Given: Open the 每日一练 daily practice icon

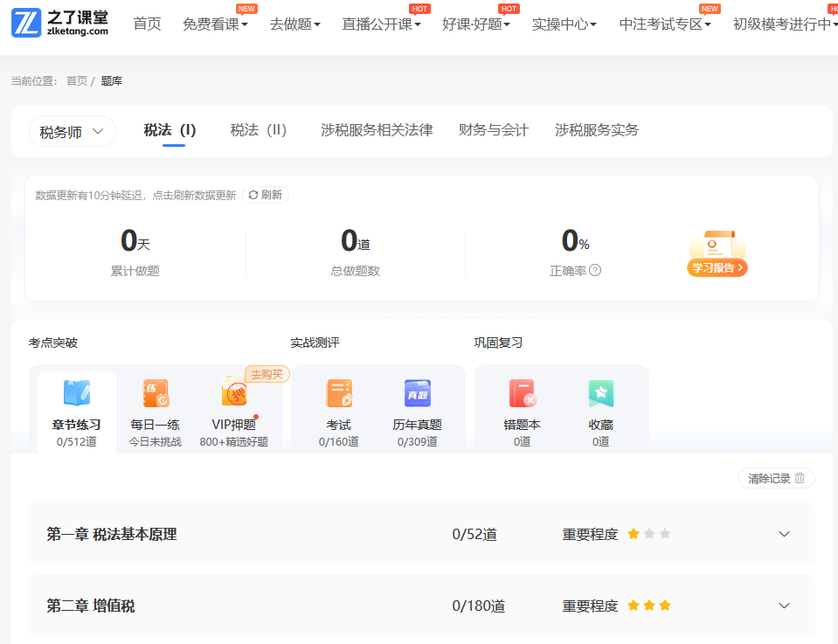Looking at the screenshot, I should (x=156, y=395).
